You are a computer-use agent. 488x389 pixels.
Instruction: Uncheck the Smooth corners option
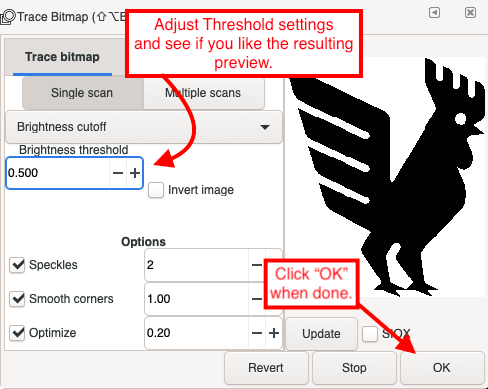pyautogui.click(x=17, y=299)
